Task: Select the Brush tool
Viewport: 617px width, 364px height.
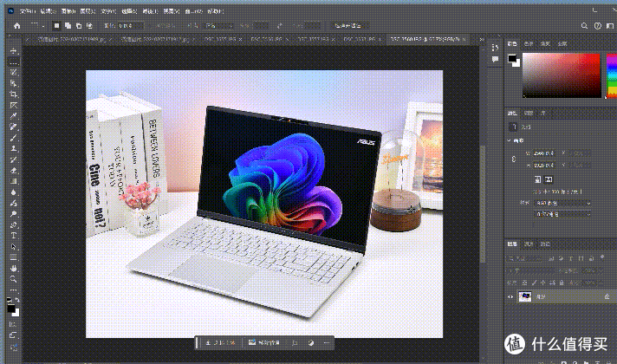Action: pyautogui.click(x=13, y=138)
